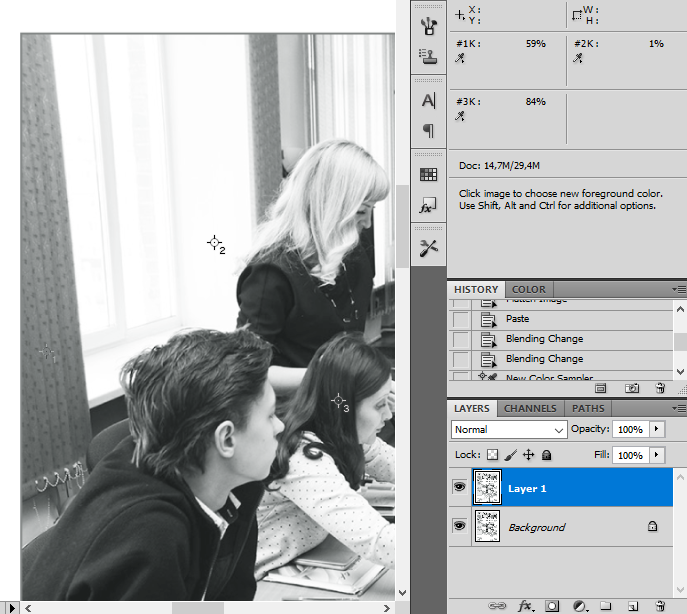
Task: Switch to the Layers tab
Action: tap(472, 408)
